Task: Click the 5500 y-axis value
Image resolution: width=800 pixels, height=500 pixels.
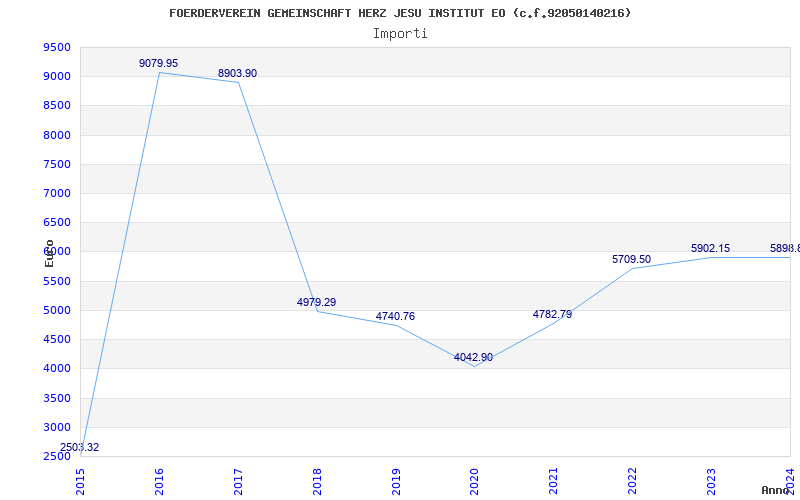Action: click(x=57, y=281)
